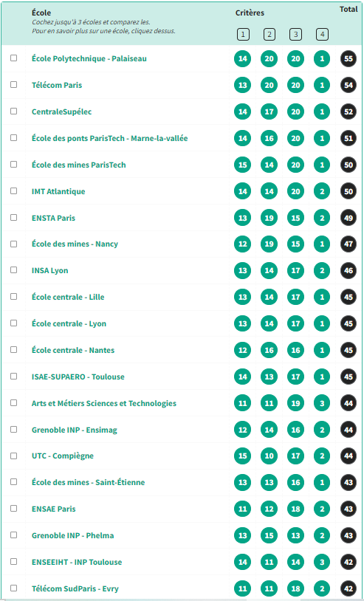Screen dimensions: 364x601
Task: Enable checkbox for Grenoble INP - Ensimag
Action: pos(14,429)
